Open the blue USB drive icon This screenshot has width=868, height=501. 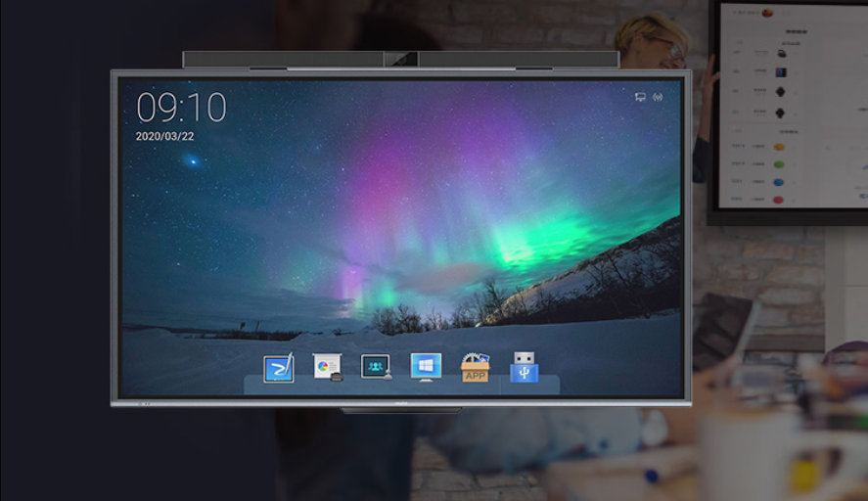(525, 367)
